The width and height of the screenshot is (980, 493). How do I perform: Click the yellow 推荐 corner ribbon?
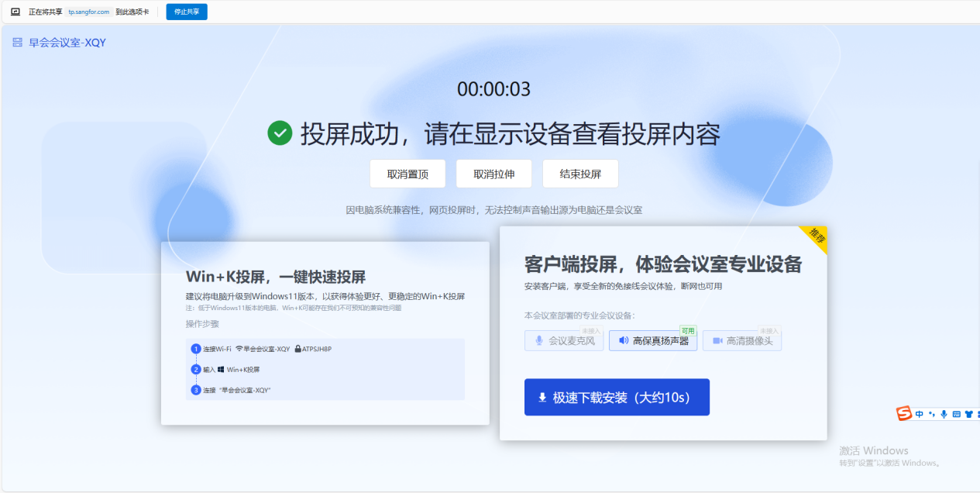pos(817,236)
